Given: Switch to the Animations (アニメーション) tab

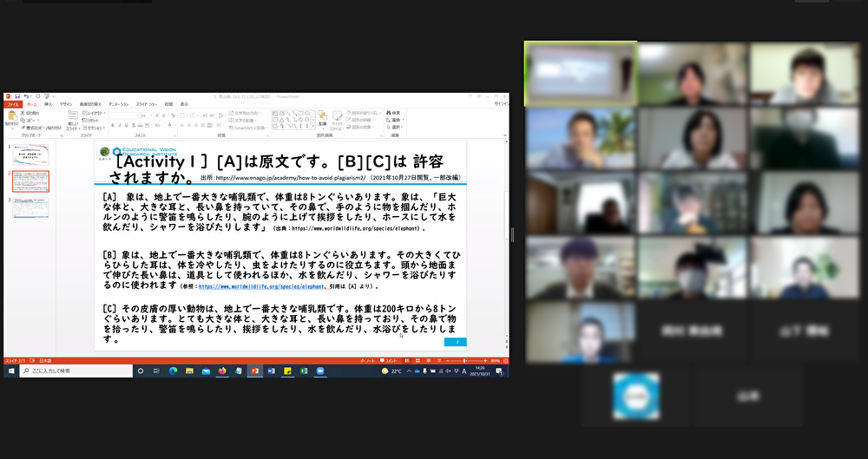Looking at the screenshot, I should 118,104.
